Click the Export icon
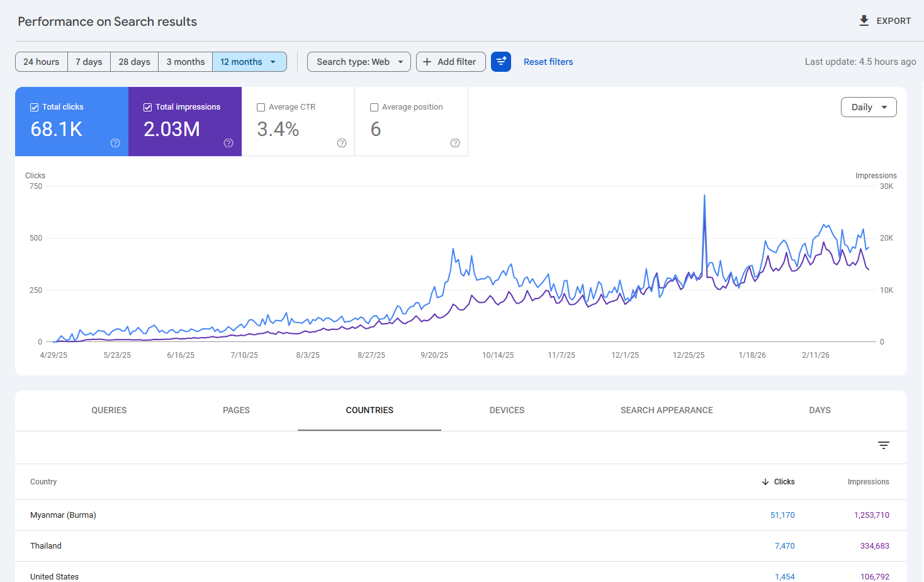Screen dimensions: 924x582 tap(864, 20)
